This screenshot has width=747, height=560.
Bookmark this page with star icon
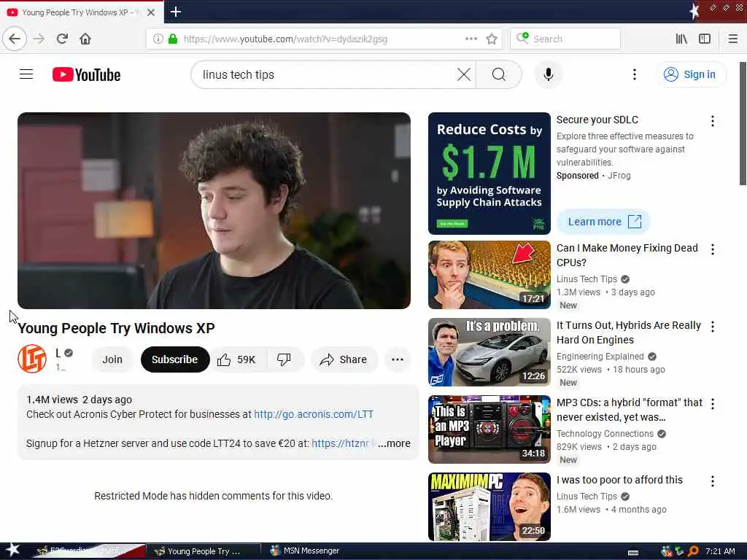[492, 39]
